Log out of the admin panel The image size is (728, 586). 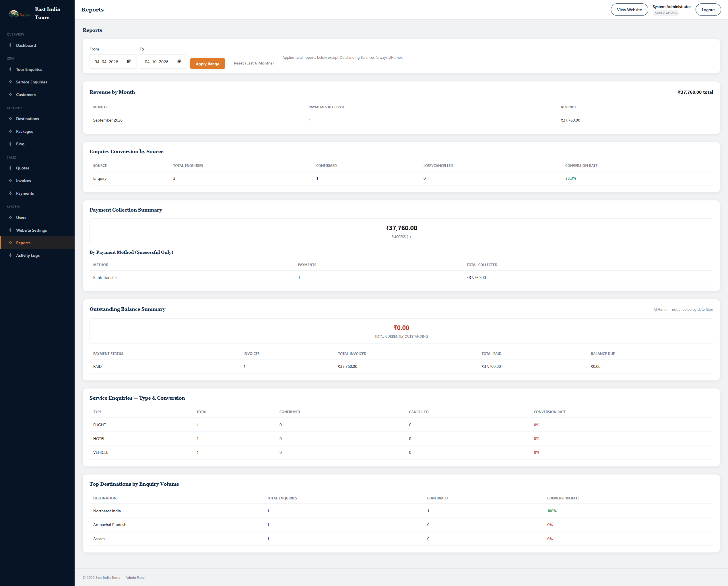point(708,10)
